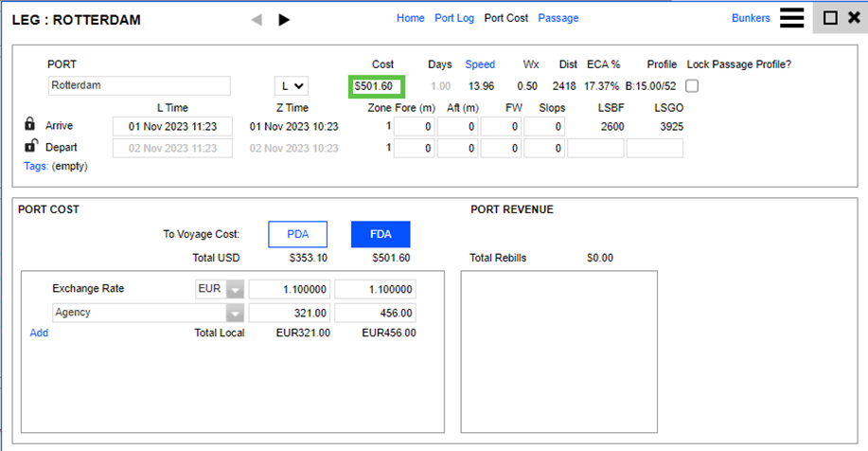Close the Rotterdam leg window
The height and width of the screenshot is (451, 868).
click(853, 18)
